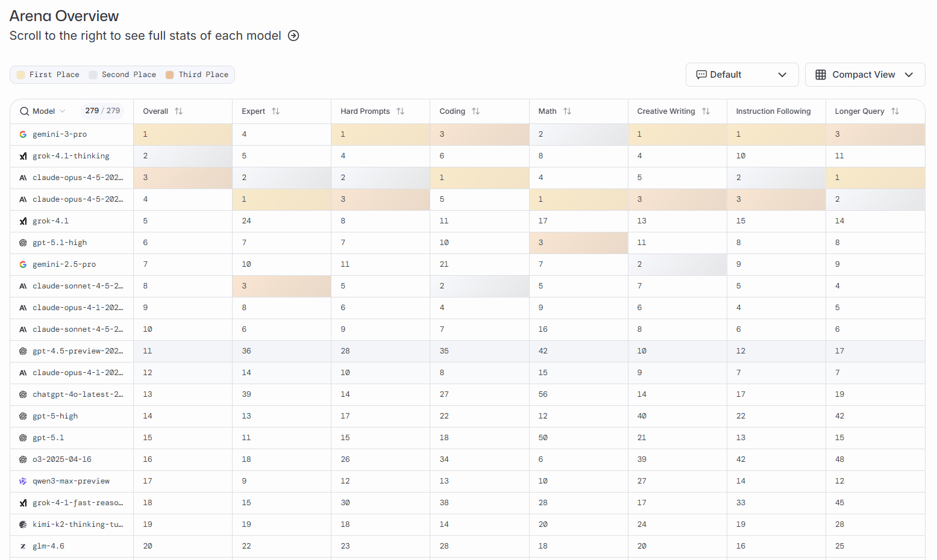Click the sort arrows next to Expert
937x560 pixels.
pyautogui.click(x=275, y=111)
